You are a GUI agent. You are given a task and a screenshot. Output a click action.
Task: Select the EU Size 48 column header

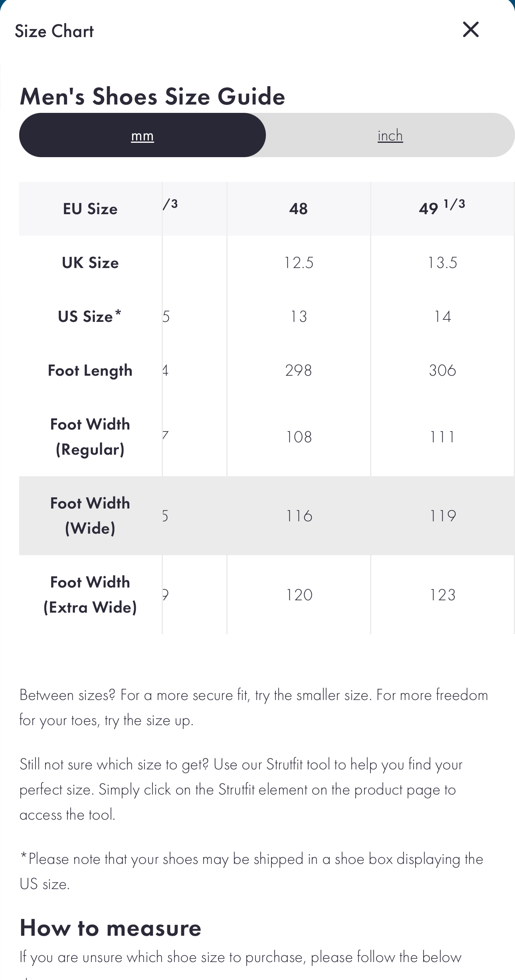pyautogui.click(x=299, y=209)
